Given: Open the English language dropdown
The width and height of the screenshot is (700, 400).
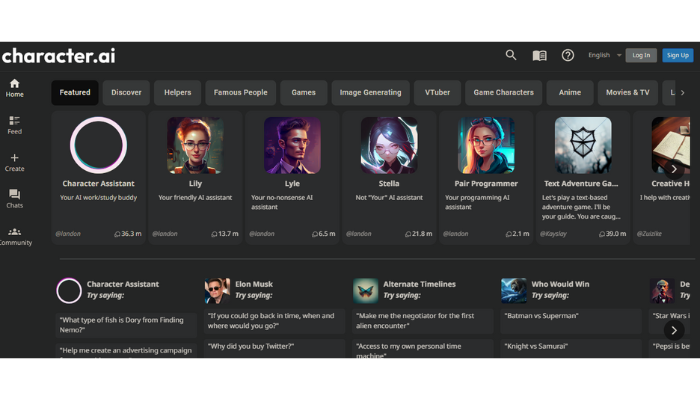Looking at the screenshot, I should point(604,55).
